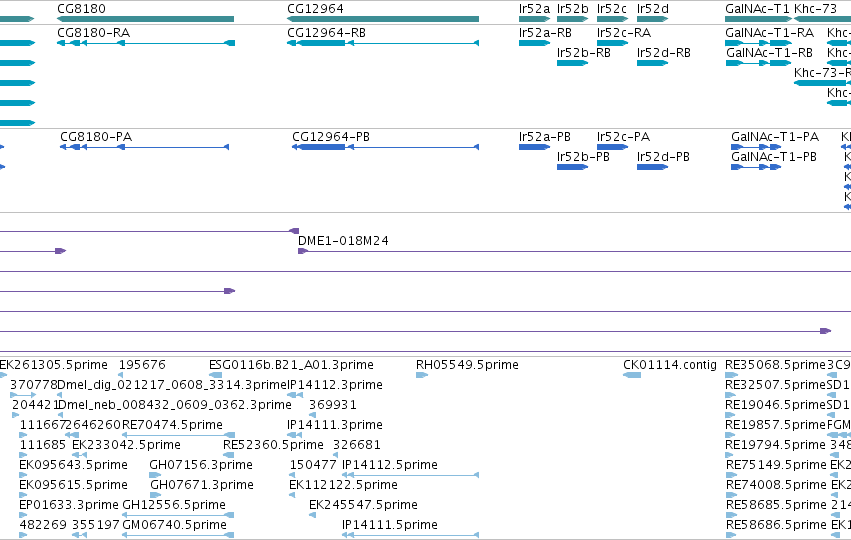Click the GalNAc-T1-RA transcript label

(769, 33)
